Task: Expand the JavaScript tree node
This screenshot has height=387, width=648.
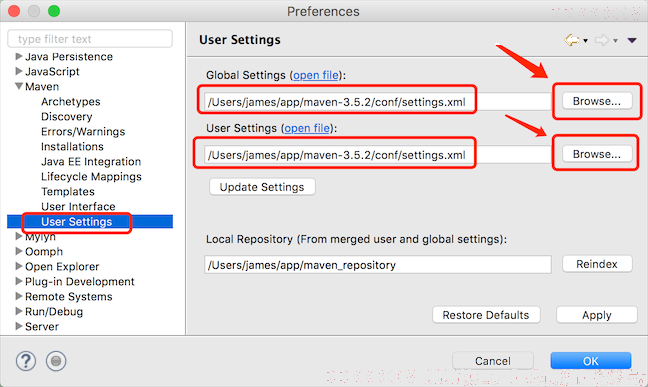Action: (19, 71)
